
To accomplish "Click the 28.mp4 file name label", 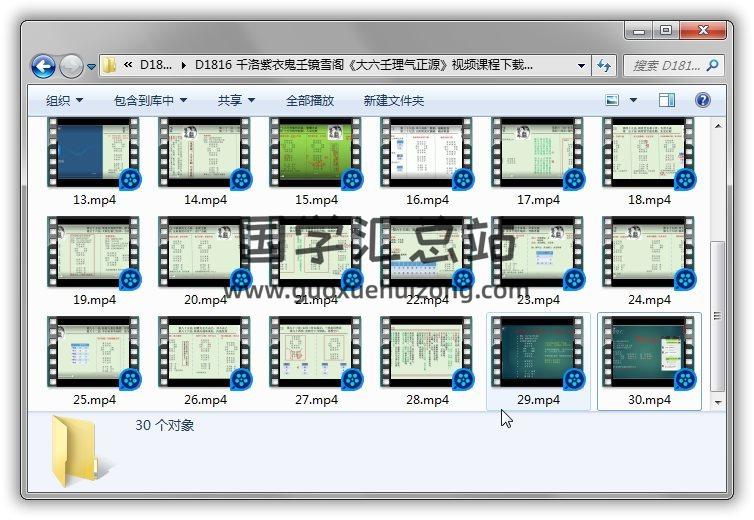I will 427,400.
